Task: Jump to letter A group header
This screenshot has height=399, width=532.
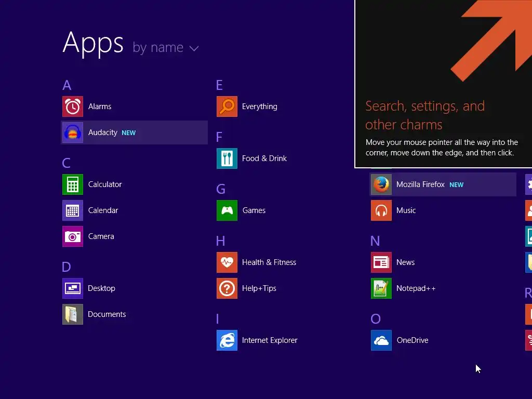Action: 67,85
